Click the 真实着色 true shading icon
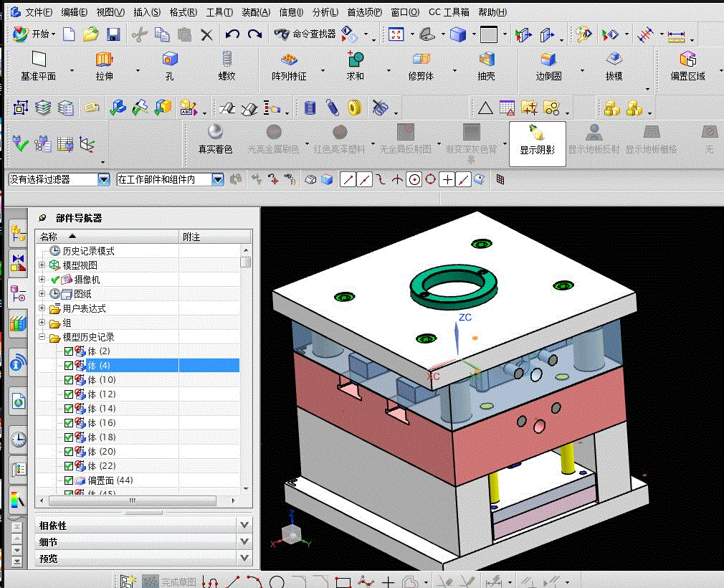 [215, 133]
